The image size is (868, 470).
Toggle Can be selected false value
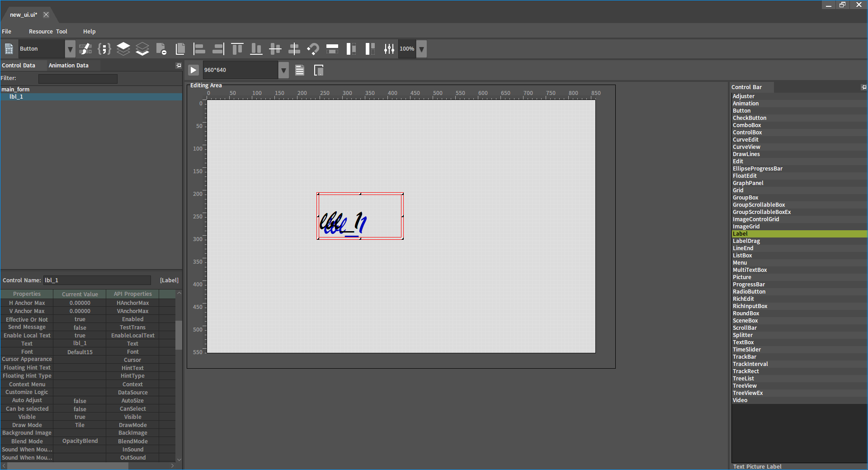click(80, 409)
